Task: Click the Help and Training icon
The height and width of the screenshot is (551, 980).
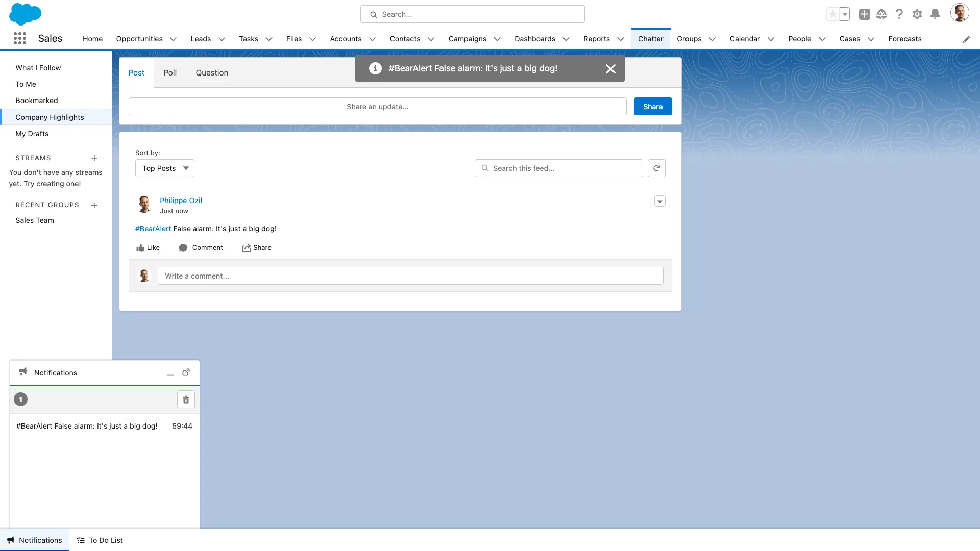Action: [899, 13]
